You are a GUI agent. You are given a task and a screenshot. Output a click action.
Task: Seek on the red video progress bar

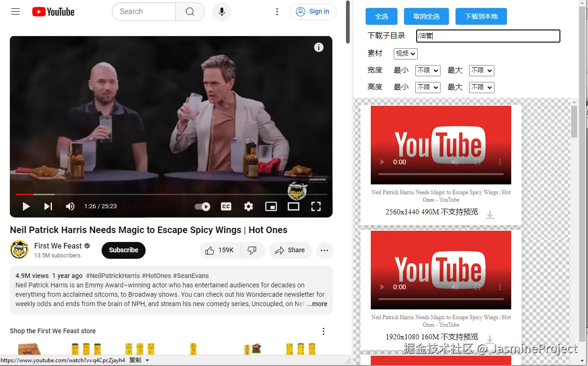point(171,194)
